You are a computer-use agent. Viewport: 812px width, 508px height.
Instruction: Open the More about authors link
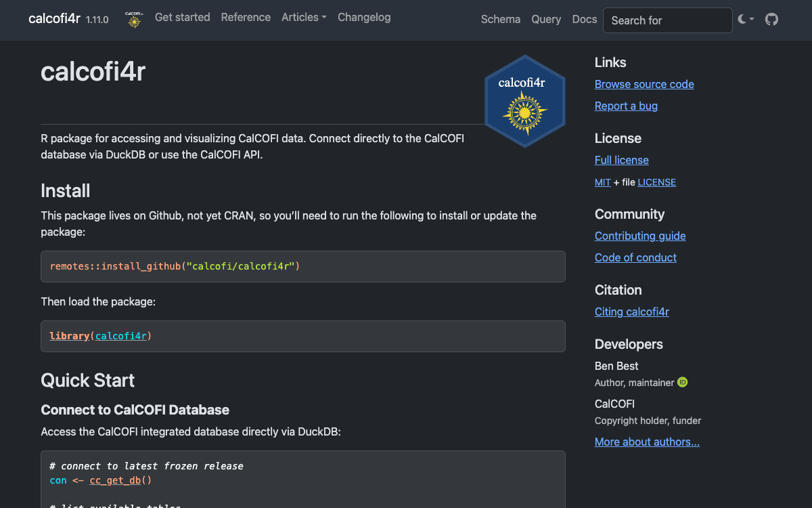pyautogui.click(x=647, y=442)
